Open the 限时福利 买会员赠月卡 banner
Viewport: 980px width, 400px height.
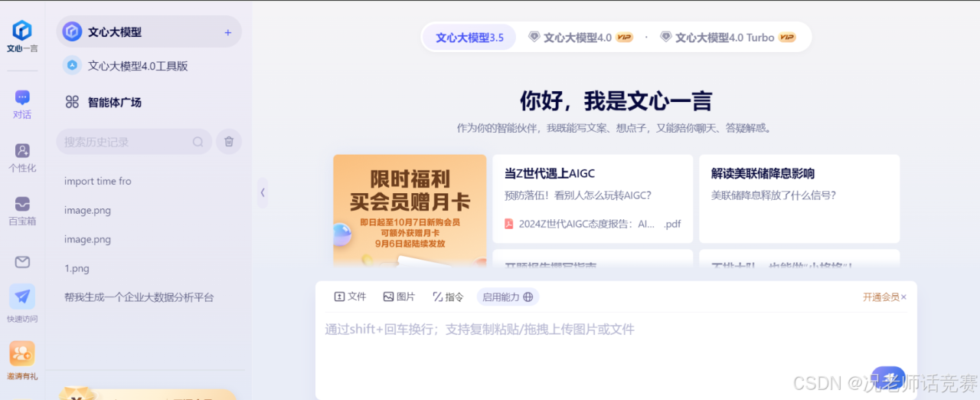410,210
